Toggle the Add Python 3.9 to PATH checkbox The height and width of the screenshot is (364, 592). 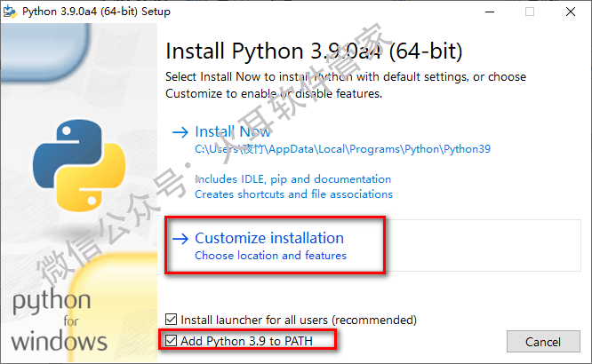(x=172, y=341)
